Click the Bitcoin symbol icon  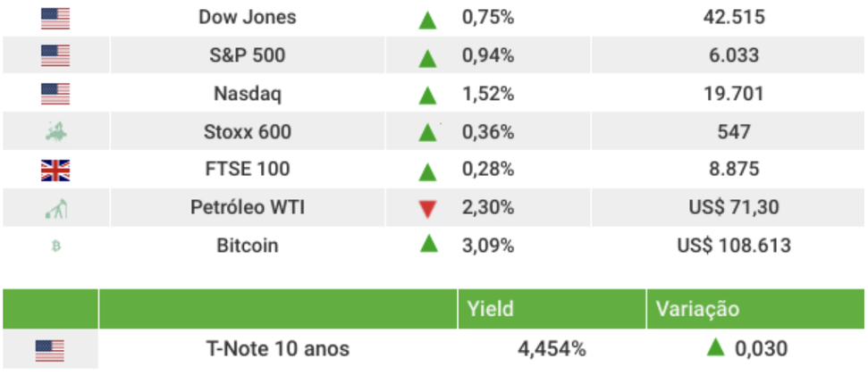pyautogui.click(x=55, y=246)
